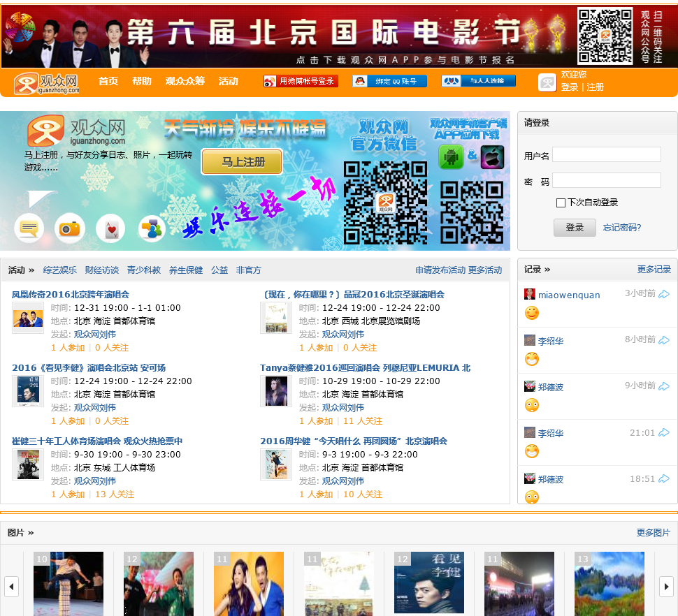
Task: Open the Apple iOS app download icon
Action: pyautogui.click(x=493, y=156)
